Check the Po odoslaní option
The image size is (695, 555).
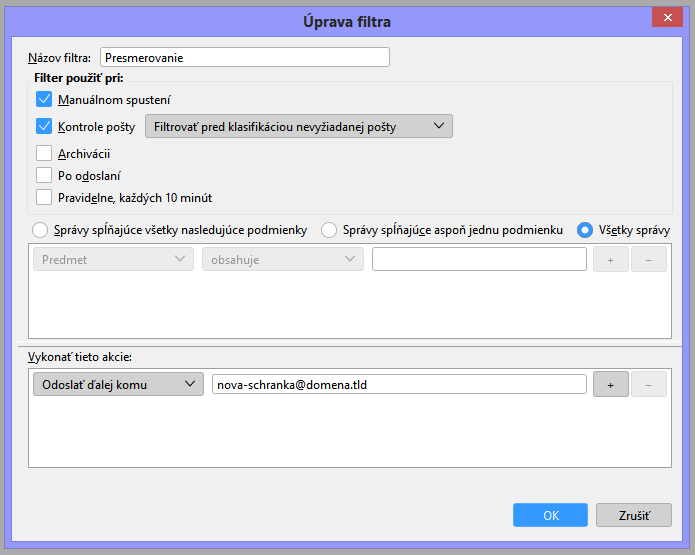(44, 176)
